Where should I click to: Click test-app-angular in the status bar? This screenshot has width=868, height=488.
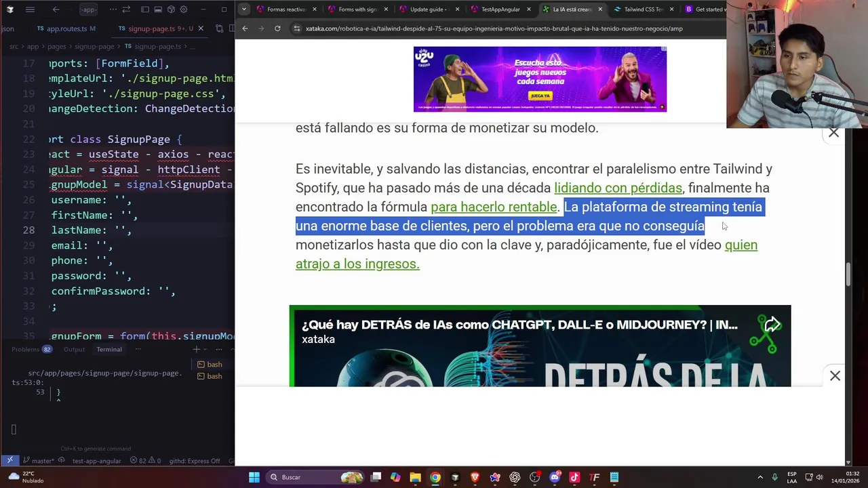96,461
